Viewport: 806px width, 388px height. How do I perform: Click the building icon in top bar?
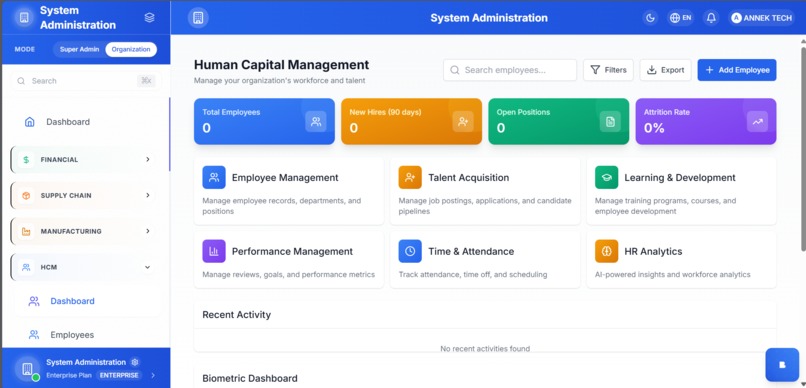(198, 17)
